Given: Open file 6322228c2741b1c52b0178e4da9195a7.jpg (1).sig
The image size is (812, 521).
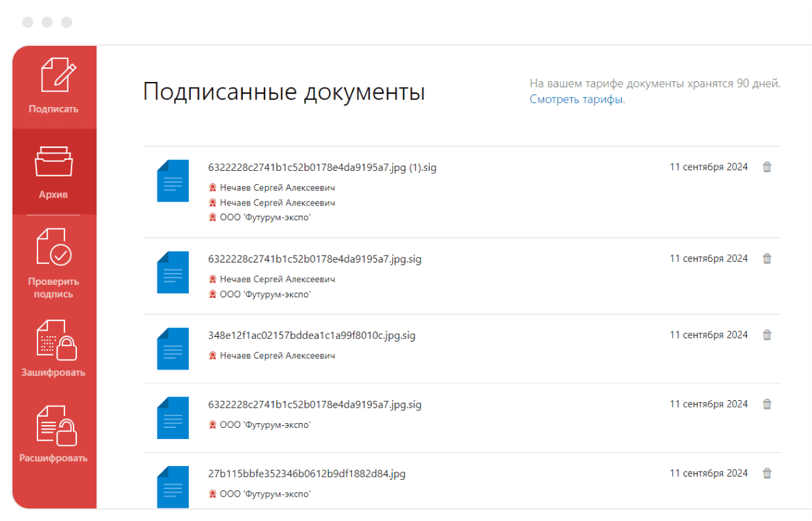Looking at the screenshot, I should (x=322, y=167).
